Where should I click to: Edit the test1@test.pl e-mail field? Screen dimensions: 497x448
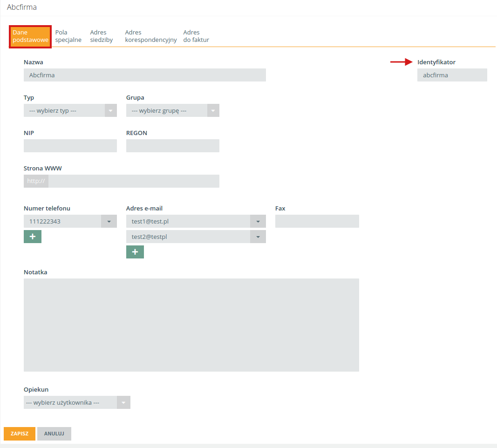pos(188,221)
